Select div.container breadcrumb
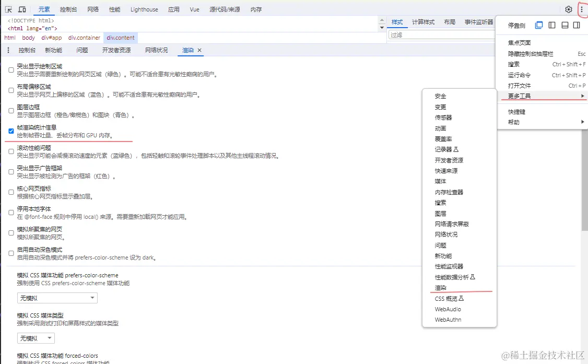The width and height of the screenshot is (588, 364). (84, 38)
